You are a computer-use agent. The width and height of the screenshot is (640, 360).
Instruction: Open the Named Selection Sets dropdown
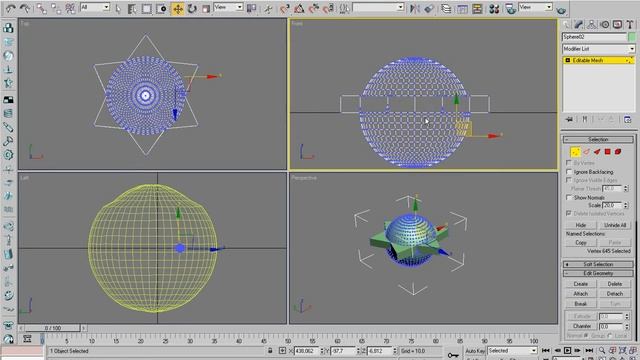(x=378, y=7)
